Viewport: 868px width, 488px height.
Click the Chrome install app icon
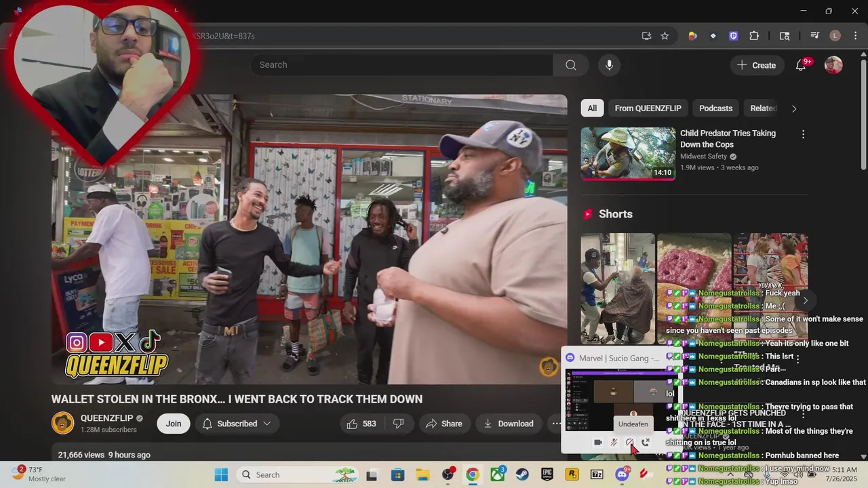point(646,36)
